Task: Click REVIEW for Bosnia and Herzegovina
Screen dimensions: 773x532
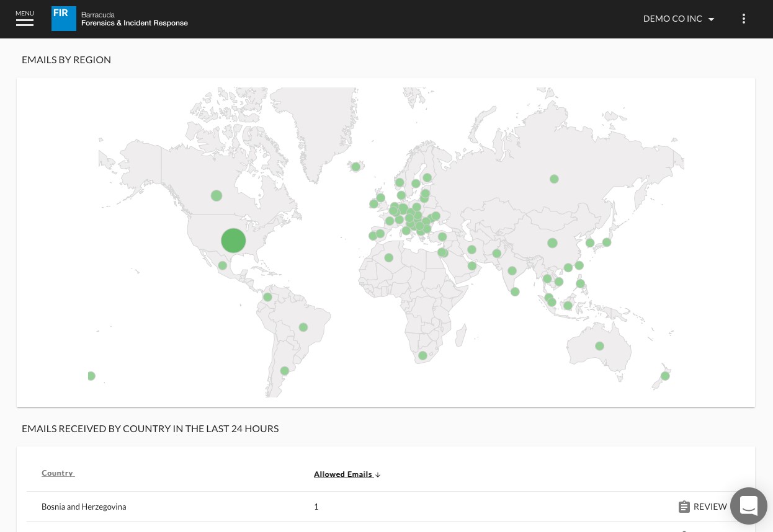Action: (x=710, y=507)
